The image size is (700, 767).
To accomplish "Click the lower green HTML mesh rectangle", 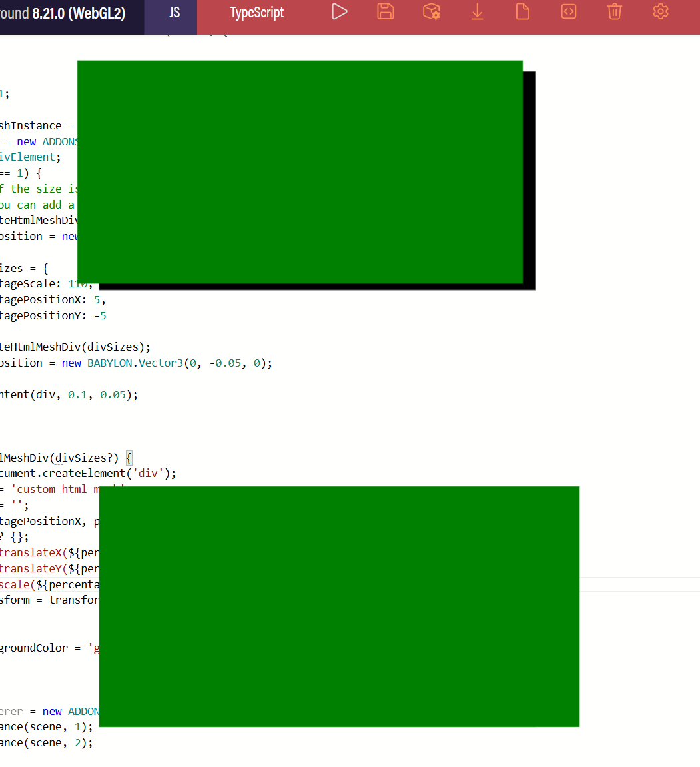I will [339, 606].
